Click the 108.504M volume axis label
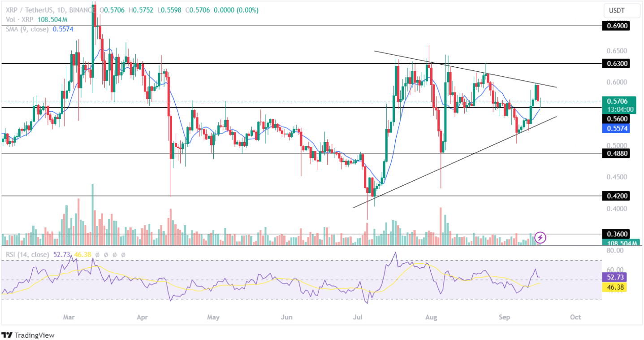The width and height of the screenshot is (644, 340). [622, 243]
